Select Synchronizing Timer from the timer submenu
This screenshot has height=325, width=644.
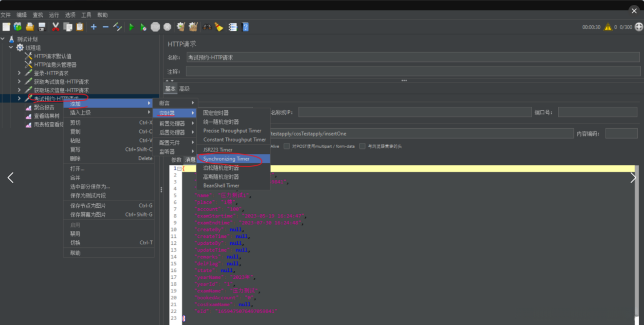pos(226,159)
